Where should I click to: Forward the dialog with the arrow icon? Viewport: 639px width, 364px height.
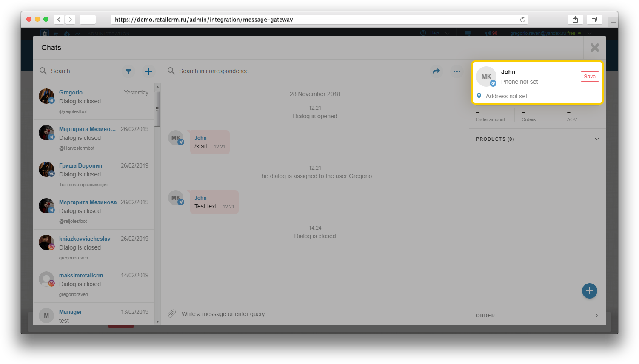tap(436, 71)
